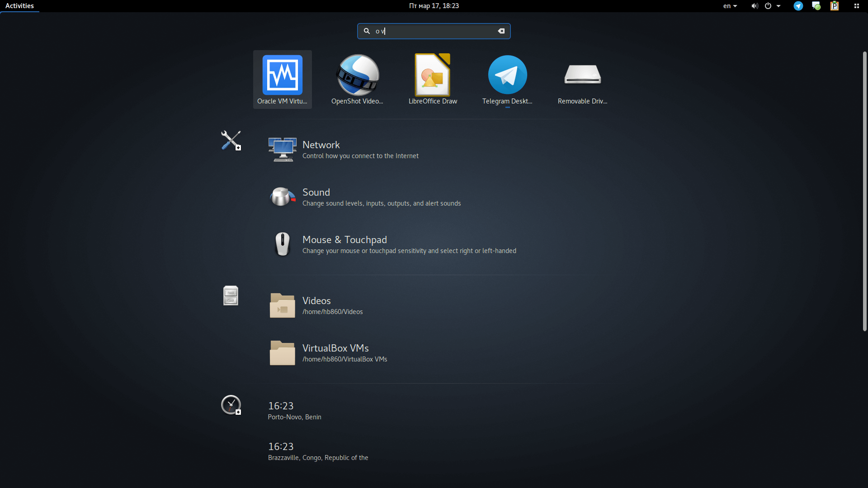Open the keyboard layout dropdown labeled en
The width and height of the screenshot is (868, 488).
(730, 6)
